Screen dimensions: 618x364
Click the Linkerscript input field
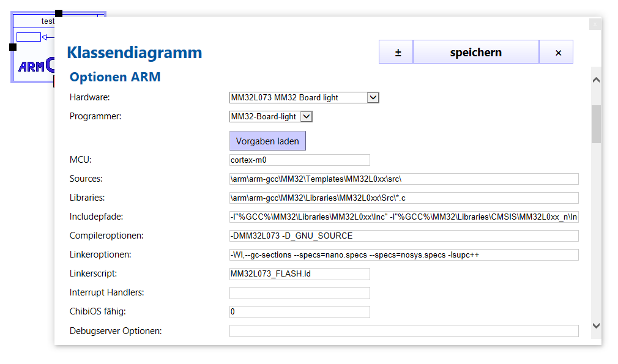coord(299,273)
